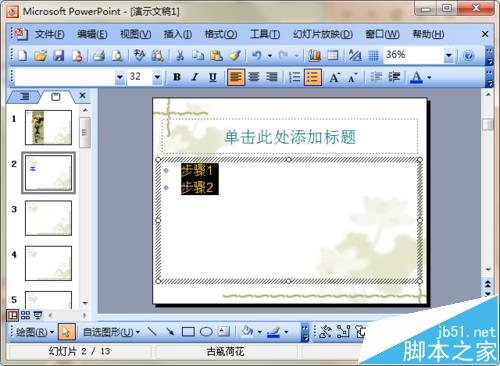Toggle underline formatting
Screen dimensions: 500x366
[213, 77]
